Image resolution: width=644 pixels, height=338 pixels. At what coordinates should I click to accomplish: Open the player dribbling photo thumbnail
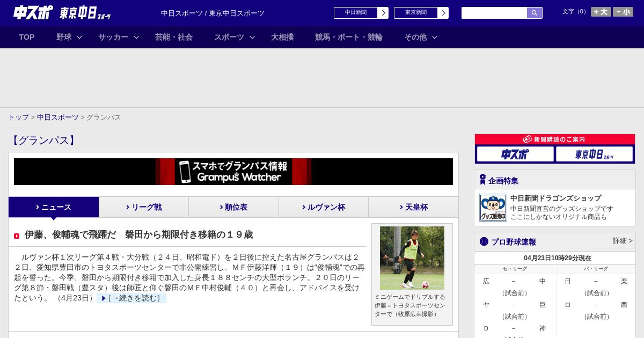(x=412, y=258)
